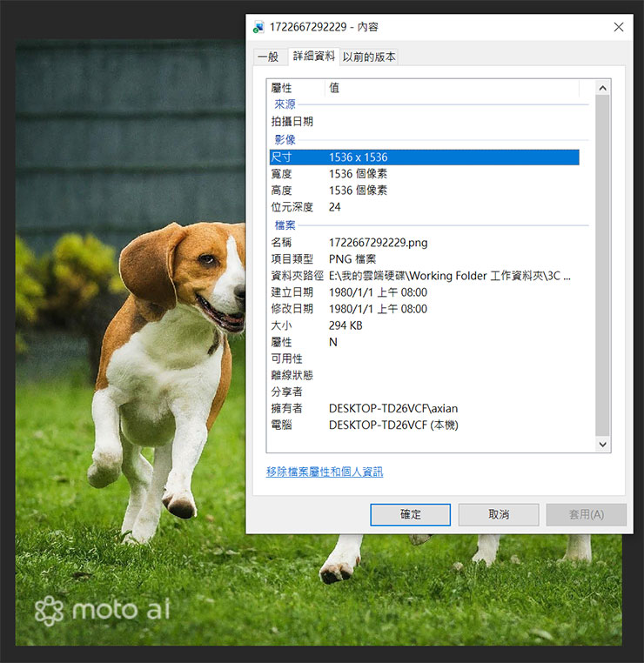Click the 移除檔案屬性和個人資訊 link
Viewport: 644px width, 663px height.
point(325,472)
